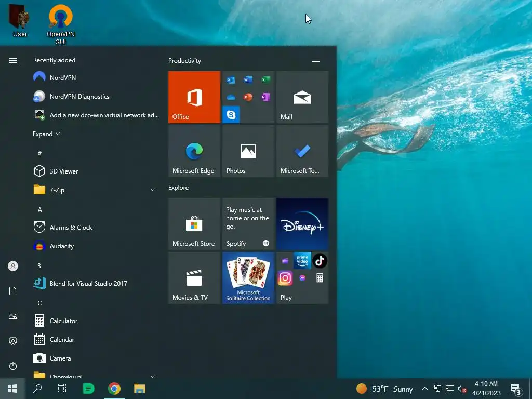Open the NordVPN app entry
This screenshot has height=399, width=532.
[95, 78]
